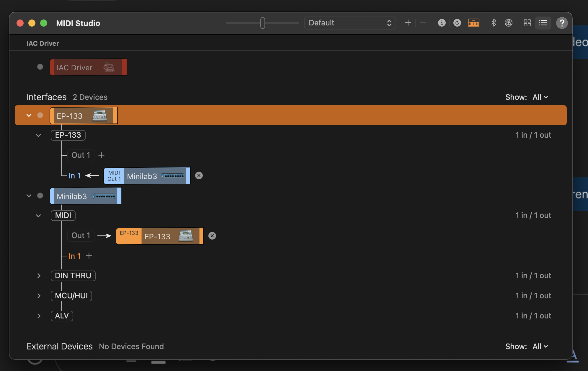
Task: Click In 1 under Minilab3 MIDI
Action: 75,256
